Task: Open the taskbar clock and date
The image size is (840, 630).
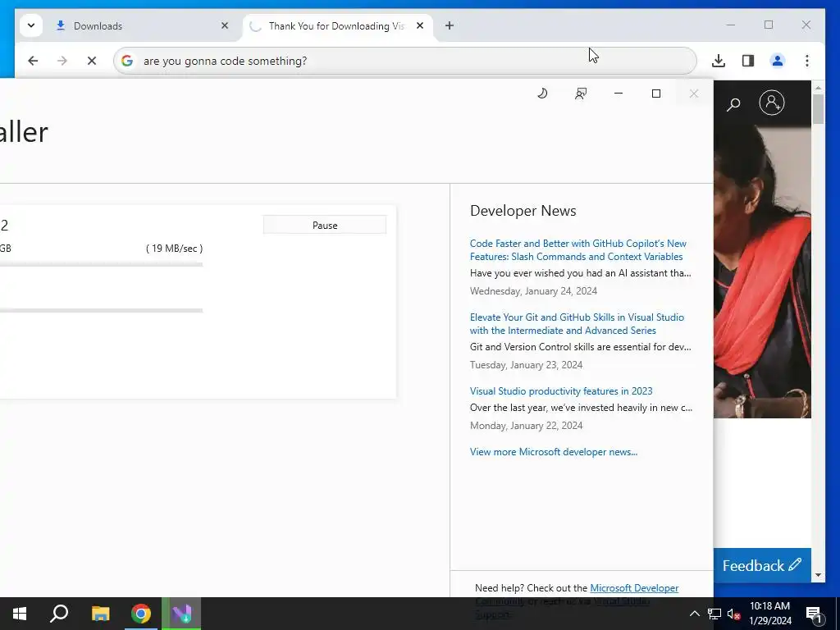Action: tap(769, 614)
